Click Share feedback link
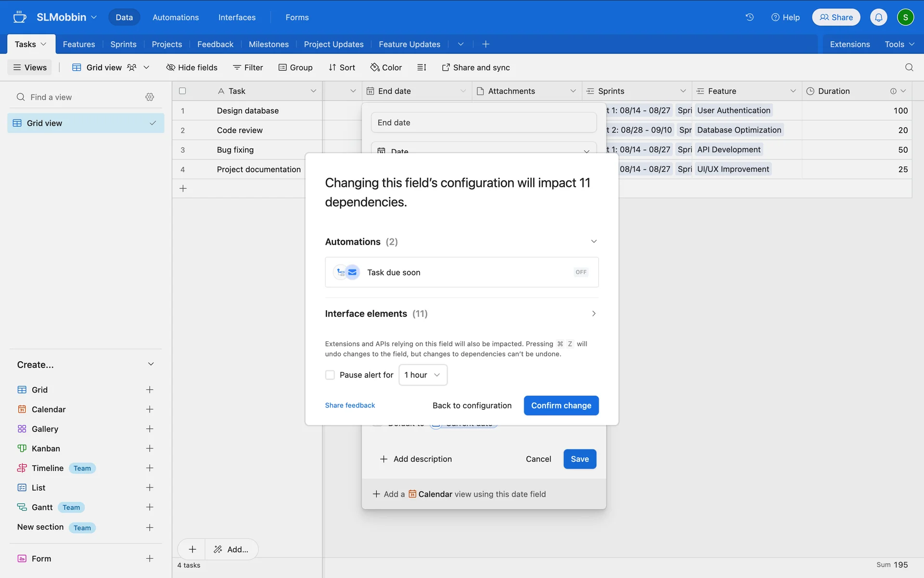Viewport: 924px width, 578px height. pyautogui.click(x=350, y=406)
